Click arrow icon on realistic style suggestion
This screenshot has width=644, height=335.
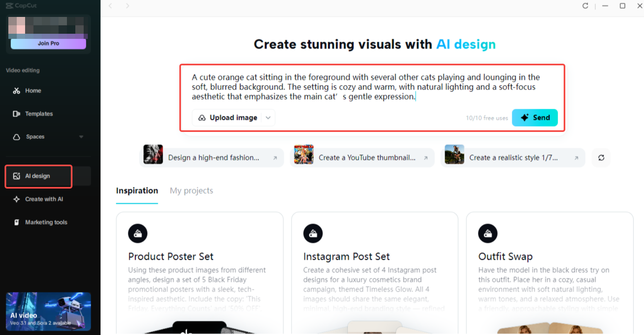[x=576, y=158]
